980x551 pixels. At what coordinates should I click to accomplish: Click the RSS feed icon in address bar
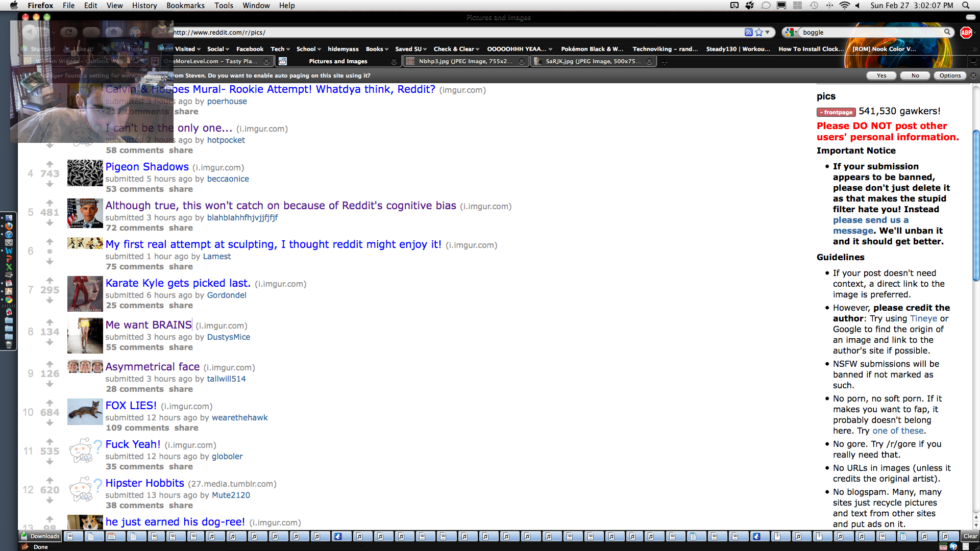tap(748, 32)
